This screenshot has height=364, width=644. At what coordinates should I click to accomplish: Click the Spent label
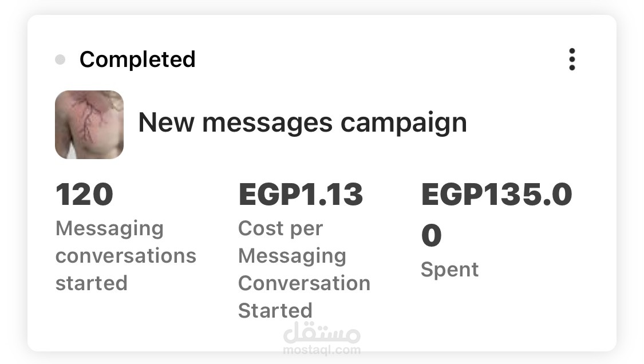coord(450,270)
